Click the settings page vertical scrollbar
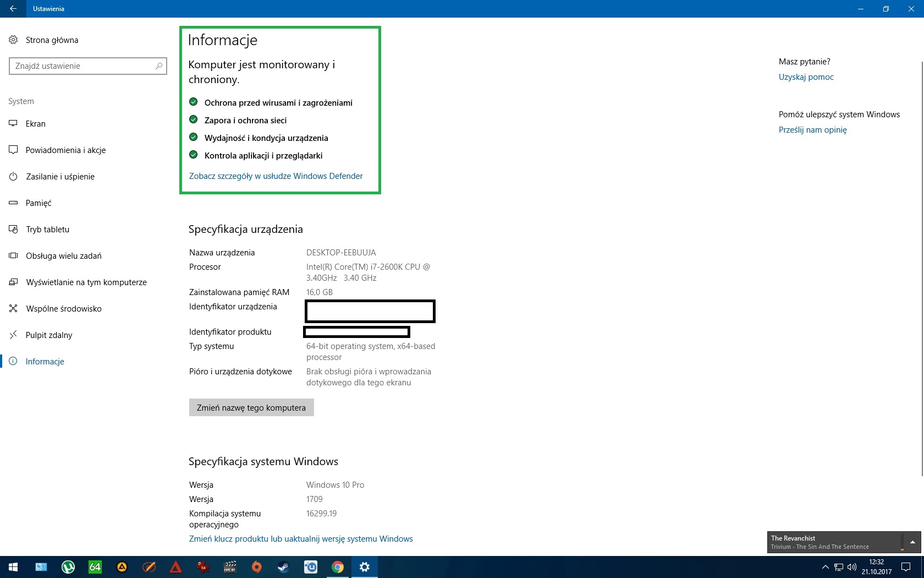The width and height of the screenshot is (924, 578). tap(921, 270)
